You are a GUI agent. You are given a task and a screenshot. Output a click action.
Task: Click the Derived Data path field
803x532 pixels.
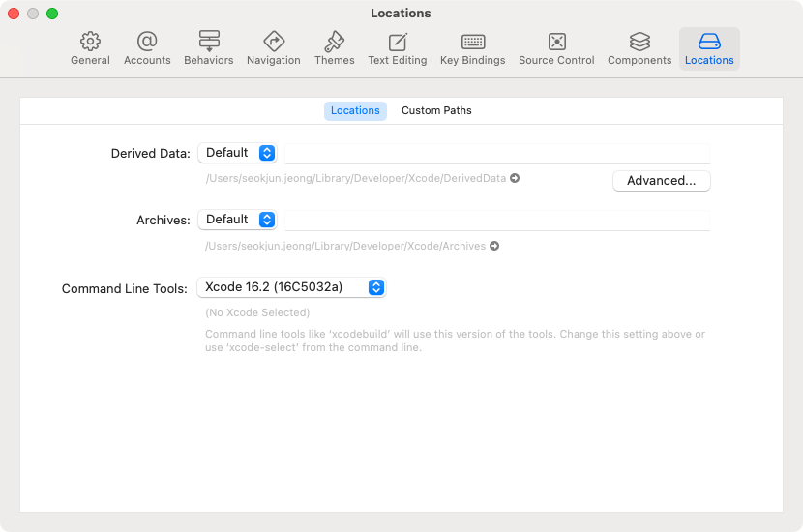pyautogui.click(x=497, y=154)
